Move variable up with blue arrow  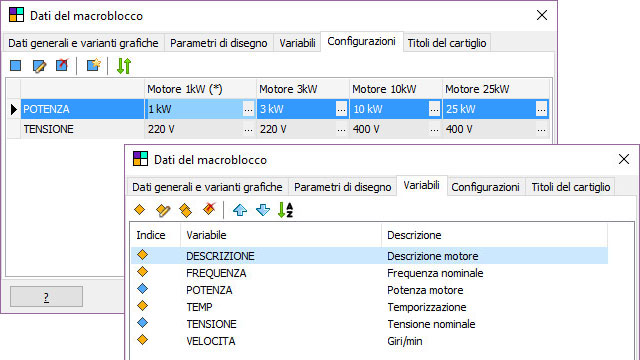[x=240, y=210]
